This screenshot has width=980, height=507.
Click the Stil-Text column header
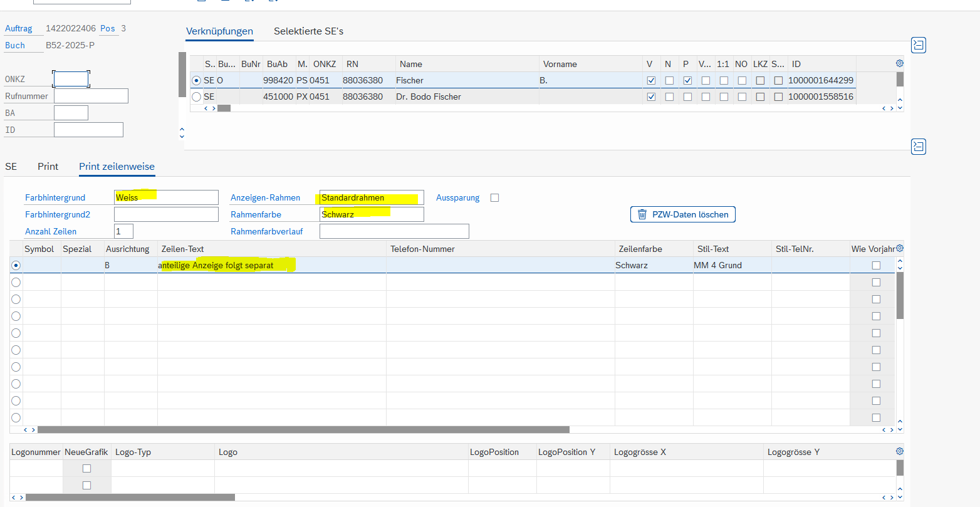click(732, 249)
